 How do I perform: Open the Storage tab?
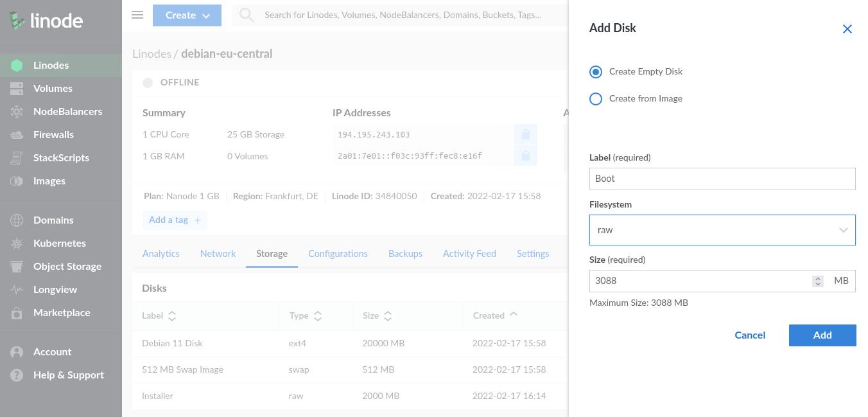click(x=272, y=254)
